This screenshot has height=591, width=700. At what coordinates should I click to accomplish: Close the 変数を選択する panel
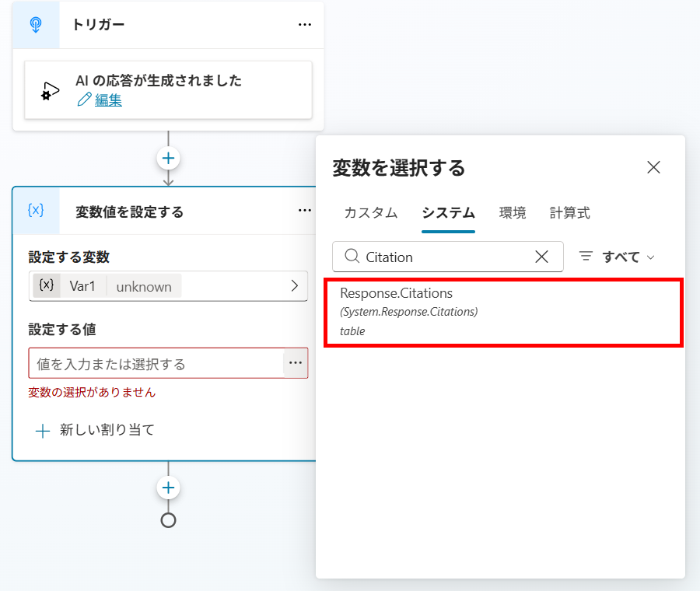(653, 167)
